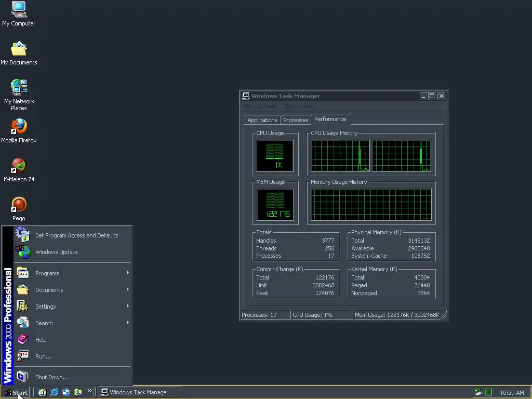The width and height of the screenshot is (532, 399).
Task: Click the 'Processes: 17' status bar entry
Action: 265,315
